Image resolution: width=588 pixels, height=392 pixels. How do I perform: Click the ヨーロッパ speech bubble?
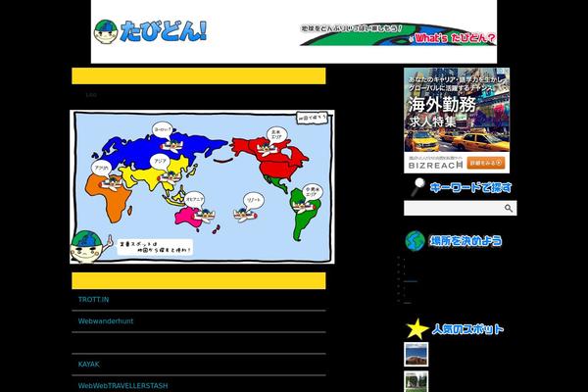click(163, 129)
